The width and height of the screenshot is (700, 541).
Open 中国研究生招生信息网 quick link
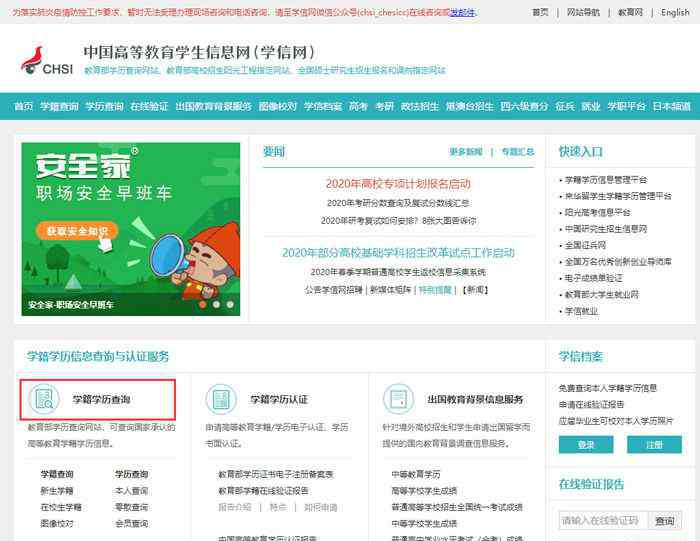point(606,229)
